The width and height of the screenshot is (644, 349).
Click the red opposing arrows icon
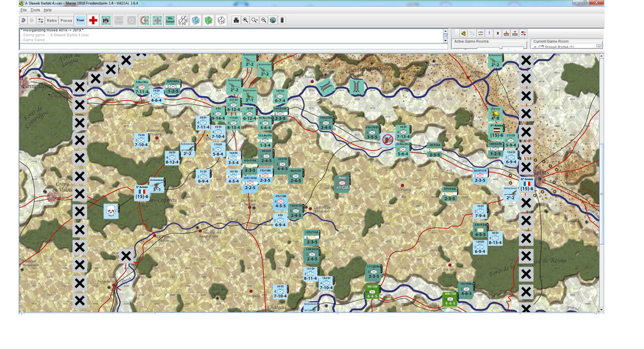click(523, 33)
